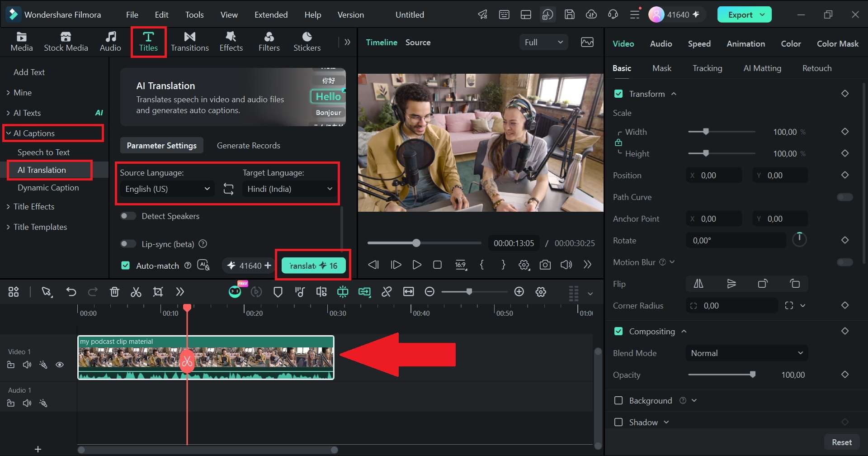This screenshot has height=456, width=868.
Task: Click Add Text in the sidebar
Action: [x=29, y=72]
